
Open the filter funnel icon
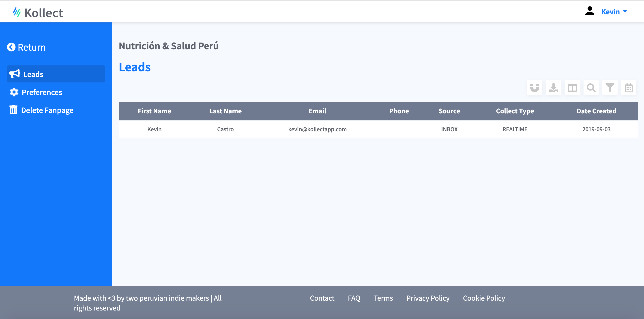610,88
